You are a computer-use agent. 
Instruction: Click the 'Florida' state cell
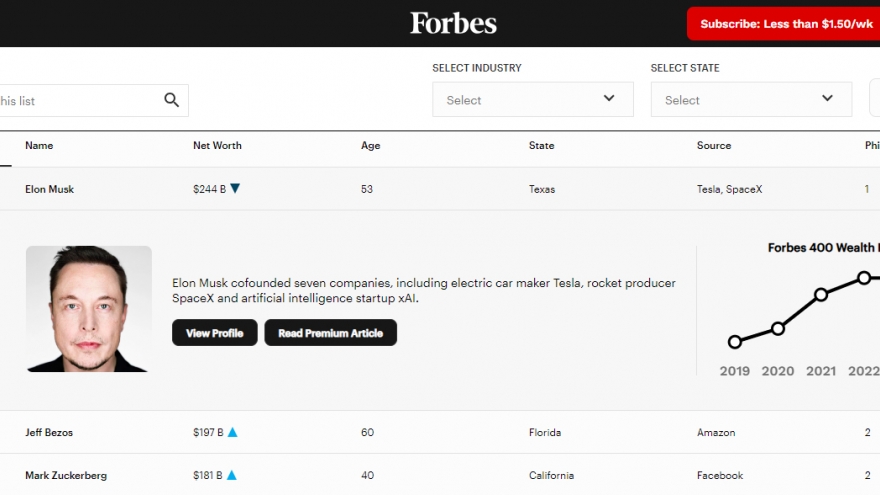(x=545, y=433)
